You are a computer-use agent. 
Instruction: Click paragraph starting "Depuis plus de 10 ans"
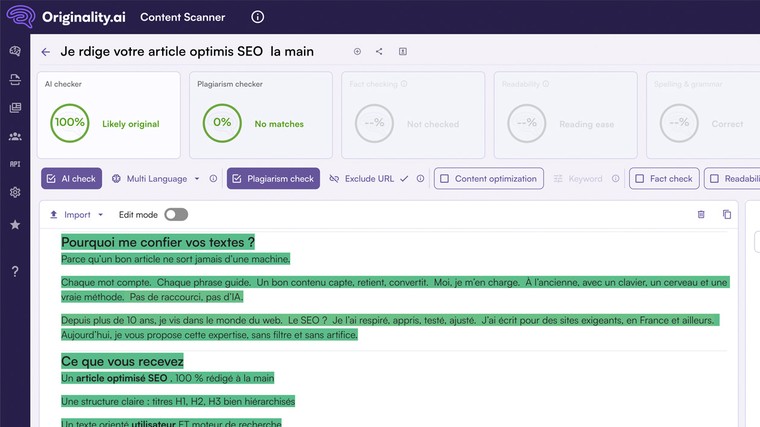390,327
